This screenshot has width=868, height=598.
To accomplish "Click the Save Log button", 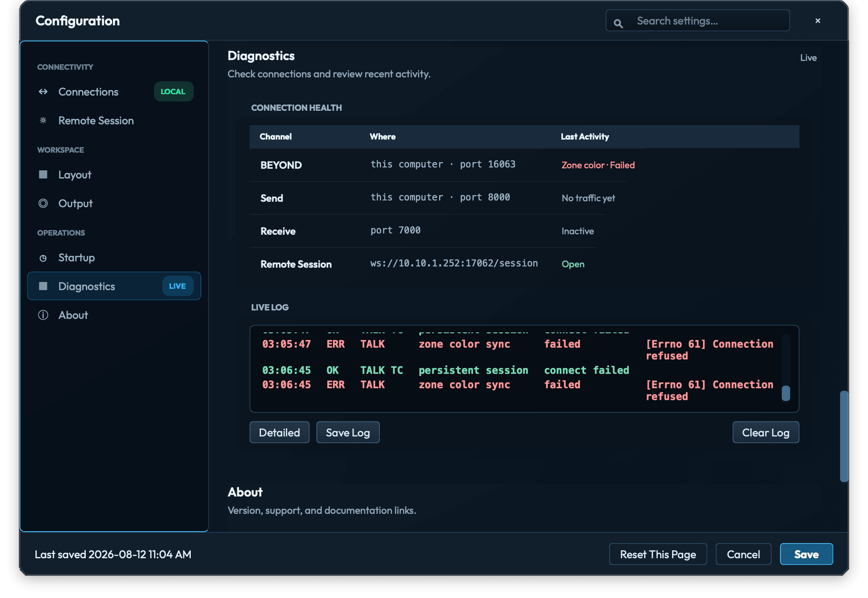I will pos(348,433).
